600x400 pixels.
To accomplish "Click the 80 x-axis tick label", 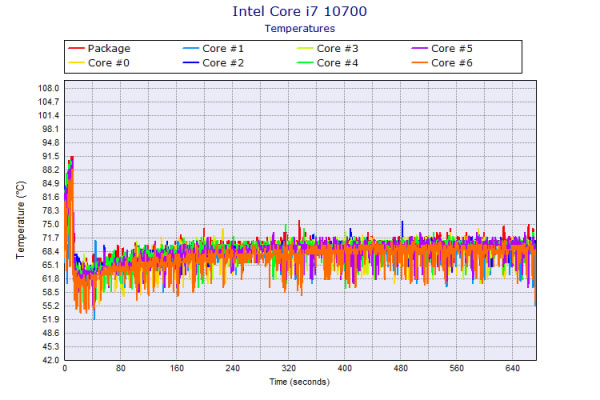I will click(121, 368).
